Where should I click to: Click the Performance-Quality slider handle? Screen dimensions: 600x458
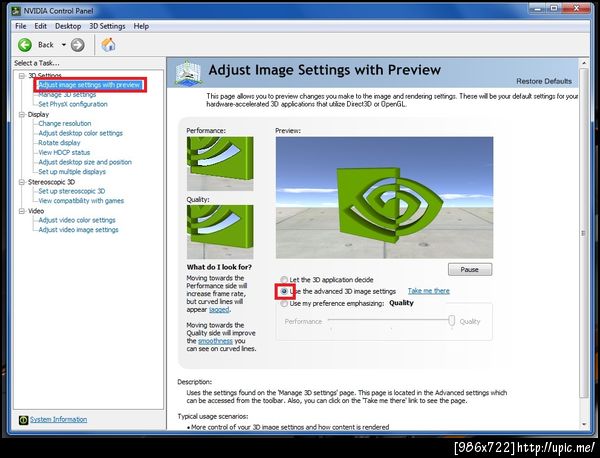(452, 321)
